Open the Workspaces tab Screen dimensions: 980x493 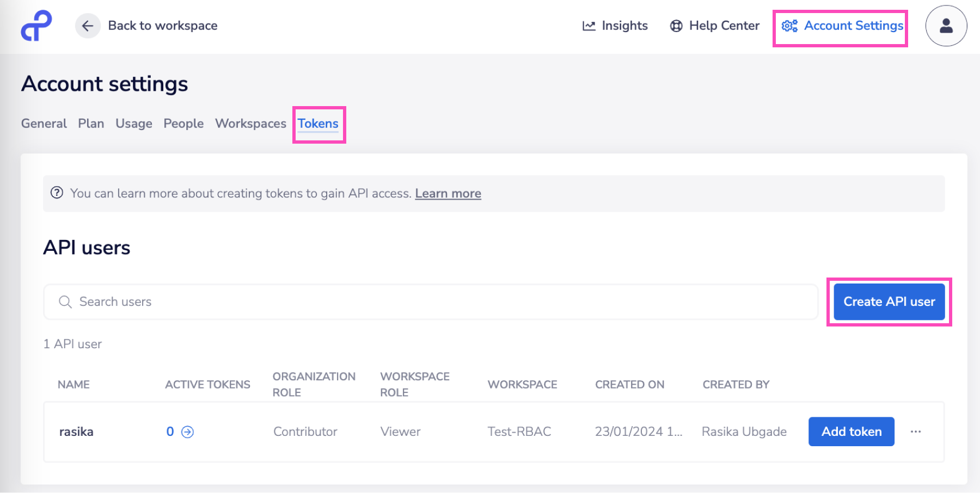click(250, 124)
